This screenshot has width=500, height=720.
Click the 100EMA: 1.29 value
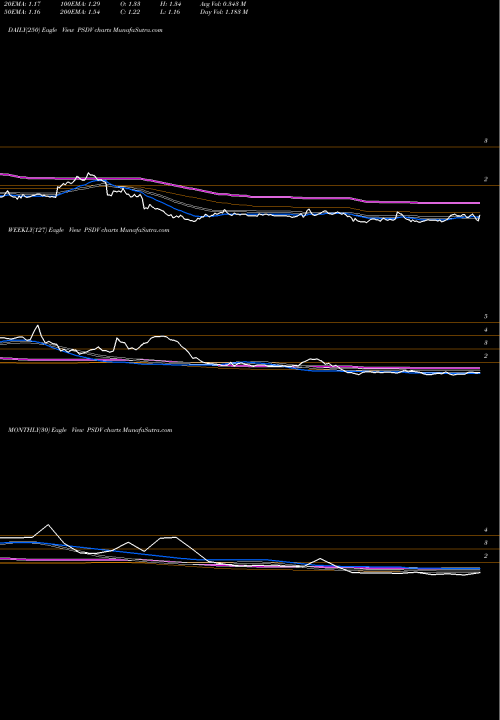pyautogui.click(x=79, y=4)
